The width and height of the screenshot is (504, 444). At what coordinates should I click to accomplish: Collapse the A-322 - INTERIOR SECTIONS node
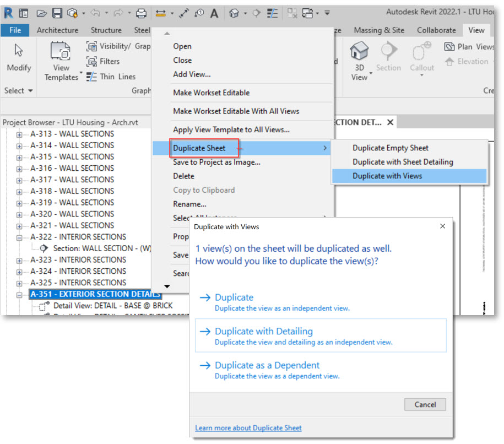pyautogui.click(x=19, y=237)
